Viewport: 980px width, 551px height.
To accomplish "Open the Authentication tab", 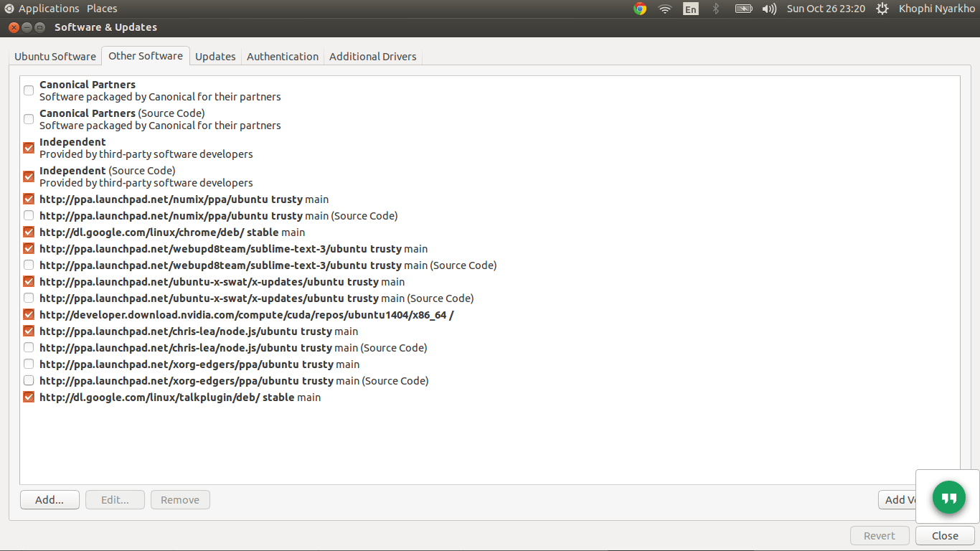I will pos(283,57).
